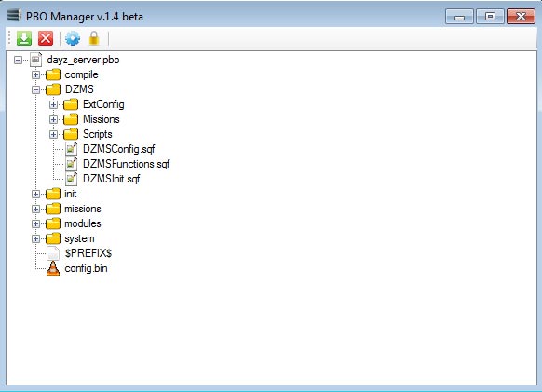Click the $PREFIX$ blank file icon
This screenshot has width=542, height=392.
point(53,253)
